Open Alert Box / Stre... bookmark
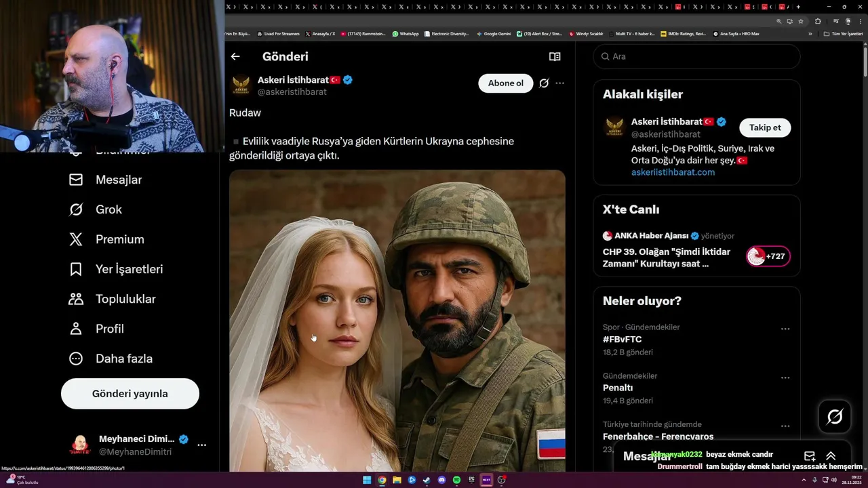 click(x=539, y=33)
